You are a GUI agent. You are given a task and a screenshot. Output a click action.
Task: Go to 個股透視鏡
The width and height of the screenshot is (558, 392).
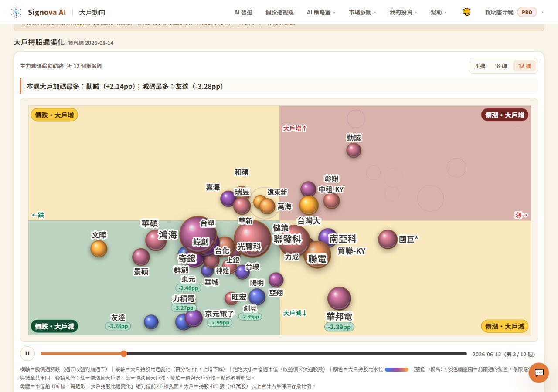tap(279, 12)
